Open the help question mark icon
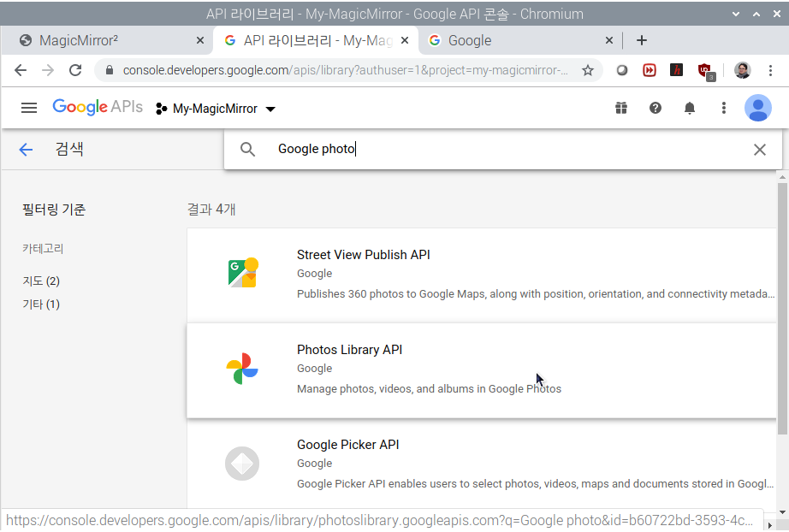The height and width of the screenshot is (532, 789). [656, 108]
